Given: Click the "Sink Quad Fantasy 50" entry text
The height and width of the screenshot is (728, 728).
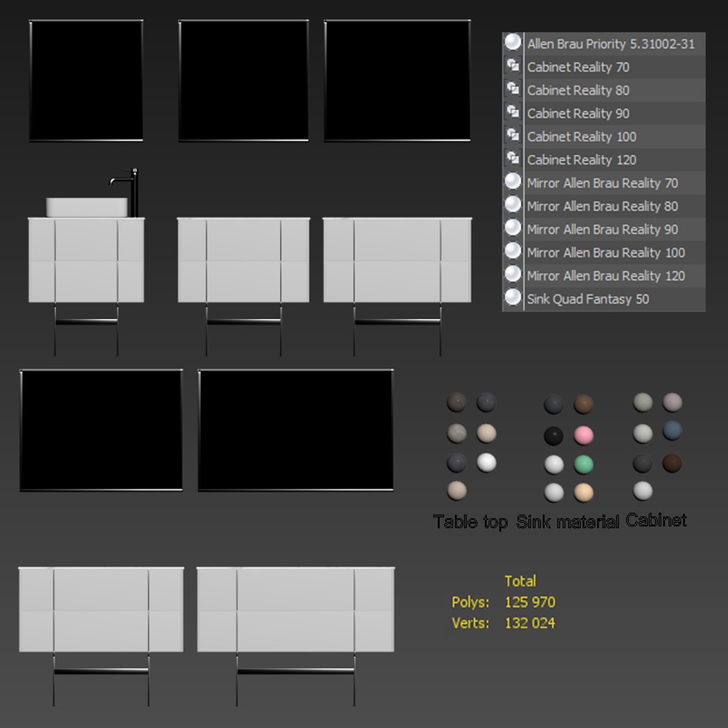Looking at the screenshot, I should coord(588,299).
